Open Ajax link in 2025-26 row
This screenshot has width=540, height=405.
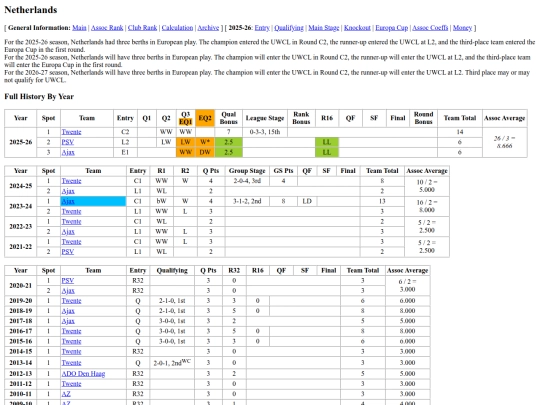click(x=68, y=152)
